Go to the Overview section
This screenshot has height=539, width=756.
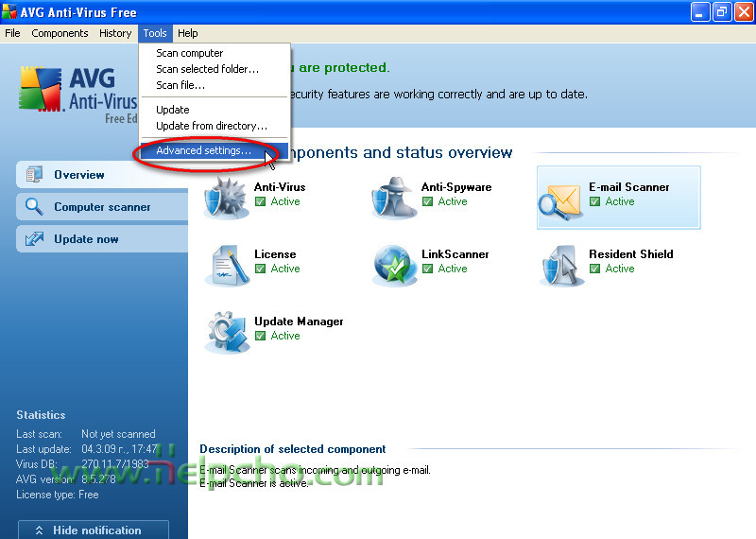click(x=102, y=175)
